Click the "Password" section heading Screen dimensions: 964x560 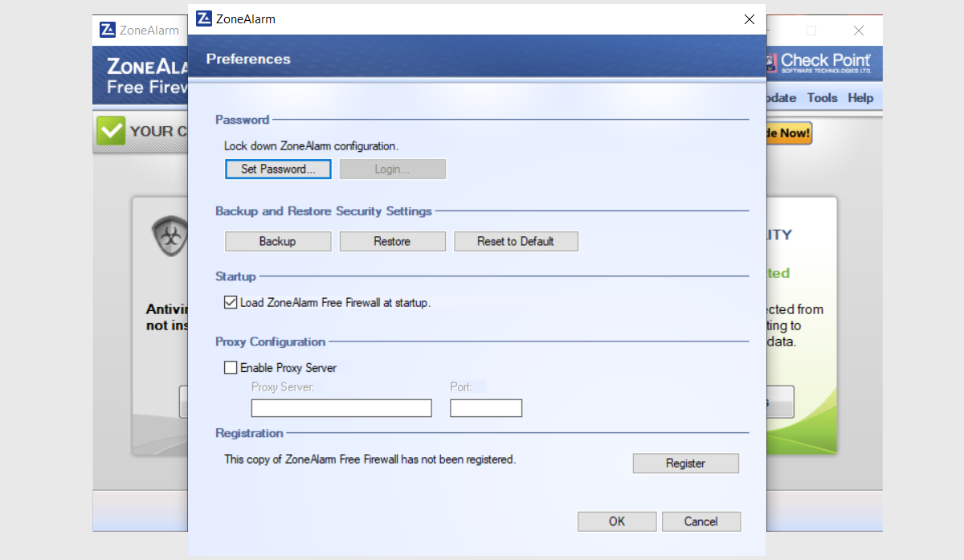click(x=242, y=120)
